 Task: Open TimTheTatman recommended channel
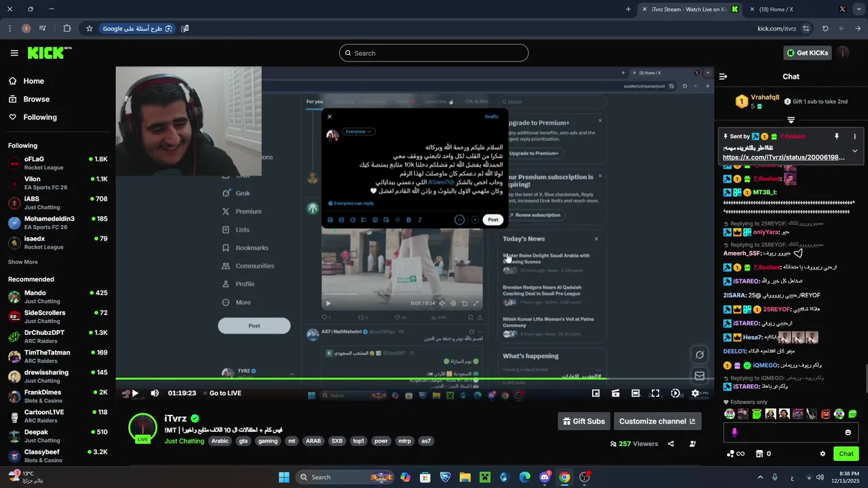tap(58, 357)
